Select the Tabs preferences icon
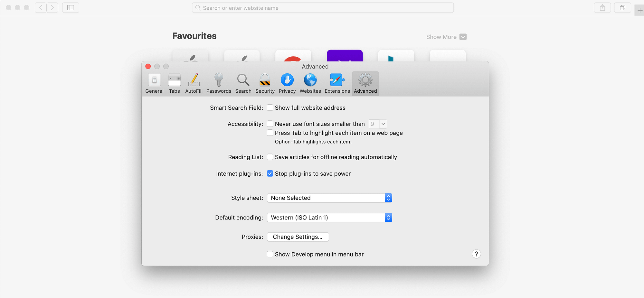 pos(174,83)
